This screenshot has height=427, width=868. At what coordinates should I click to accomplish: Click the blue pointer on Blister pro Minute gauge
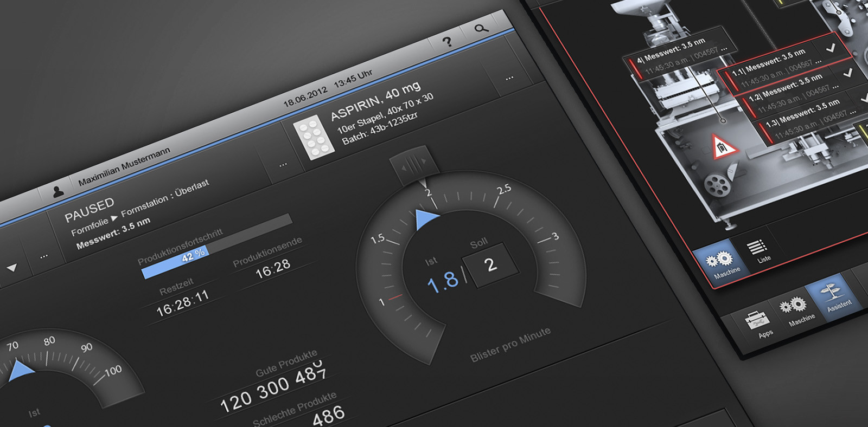click(426, 219)
